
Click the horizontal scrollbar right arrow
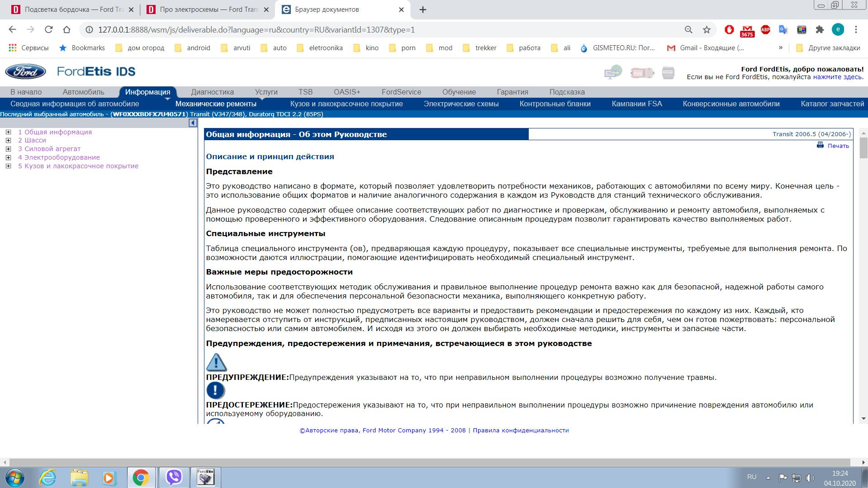863,463
